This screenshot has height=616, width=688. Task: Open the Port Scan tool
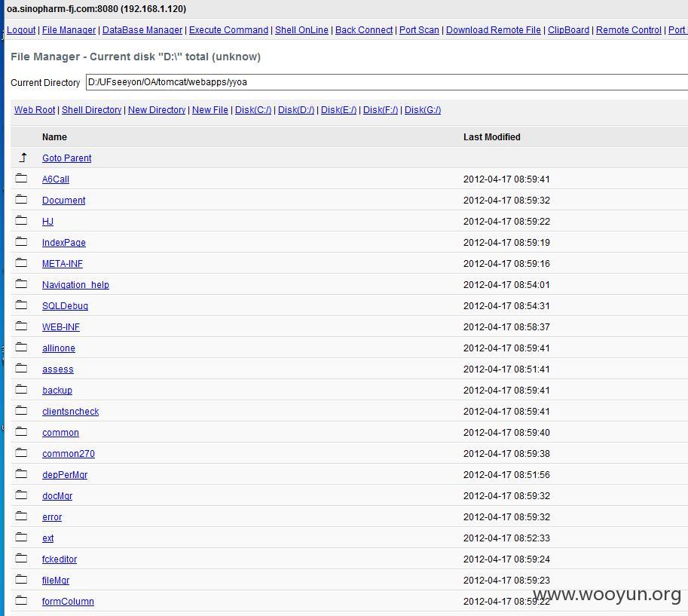click(419, 30)
